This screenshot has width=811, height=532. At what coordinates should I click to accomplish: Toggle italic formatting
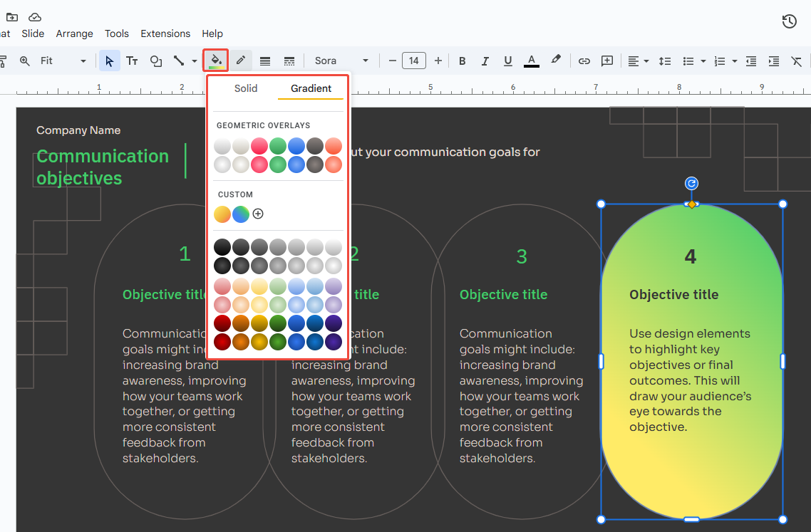tap(485, 61)
